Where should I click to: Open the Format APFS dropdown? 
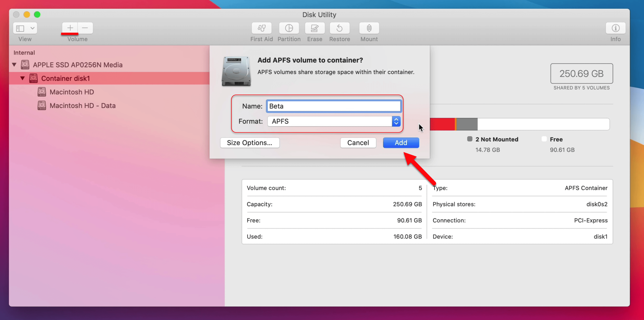334,121
